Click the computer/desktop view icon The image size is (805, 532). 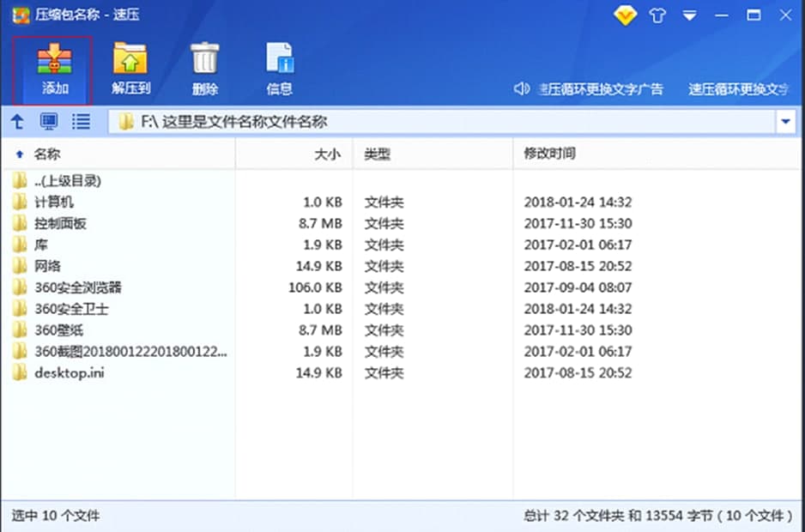[49, 122]
